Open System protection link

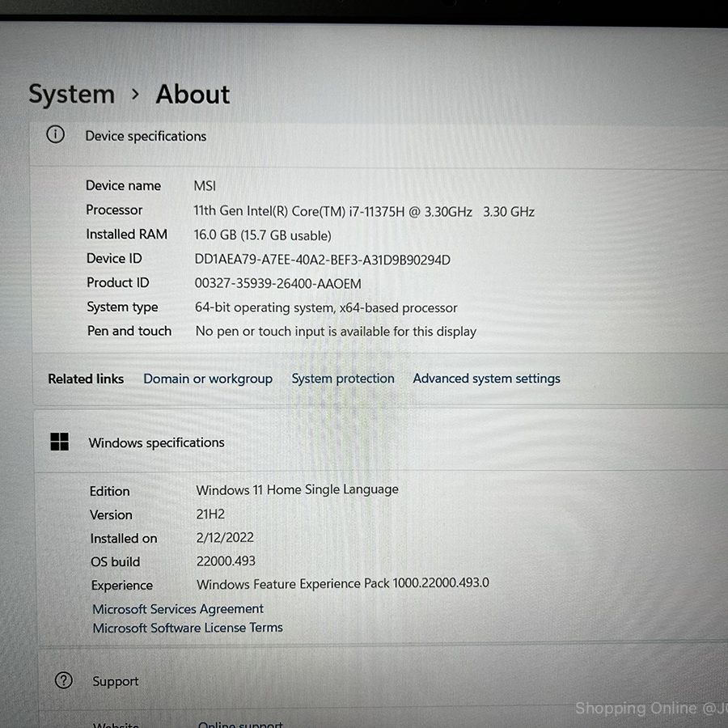(x=343, y=379)
